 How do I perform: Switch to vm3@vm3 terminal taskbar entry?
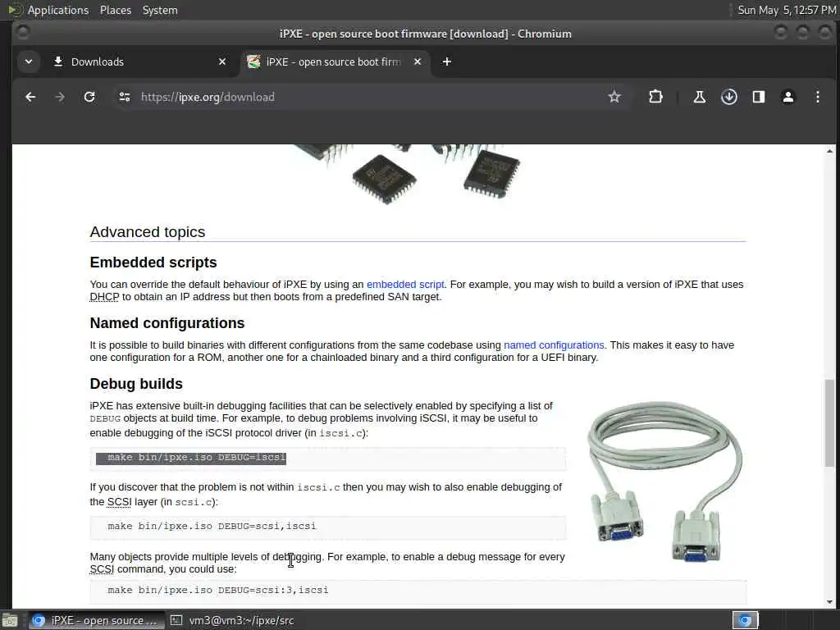coord(232,620)
